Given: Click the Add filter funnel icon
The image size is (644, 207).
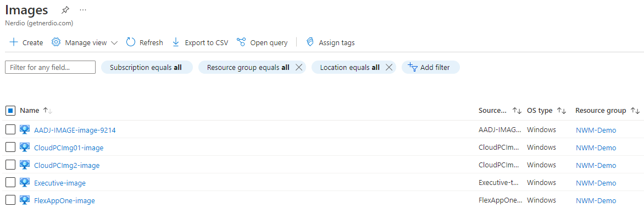Looking at the screenshot, I should click(412, 67).
